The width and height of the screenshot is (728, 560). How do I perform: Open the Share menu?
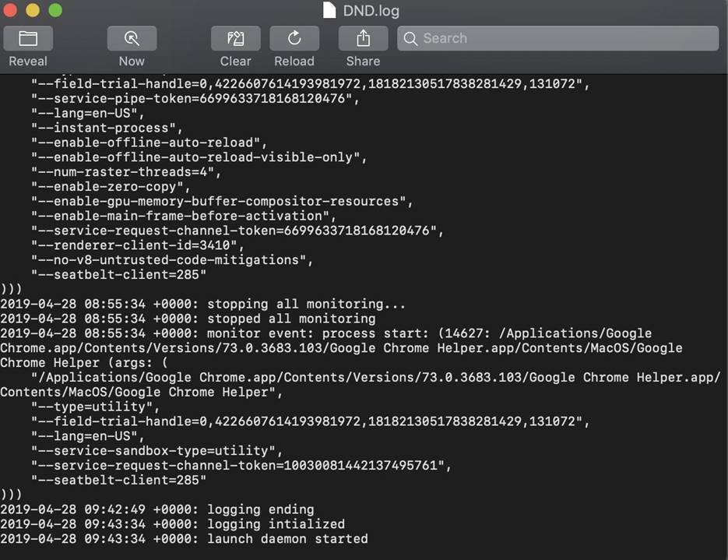tap(363, 38)
